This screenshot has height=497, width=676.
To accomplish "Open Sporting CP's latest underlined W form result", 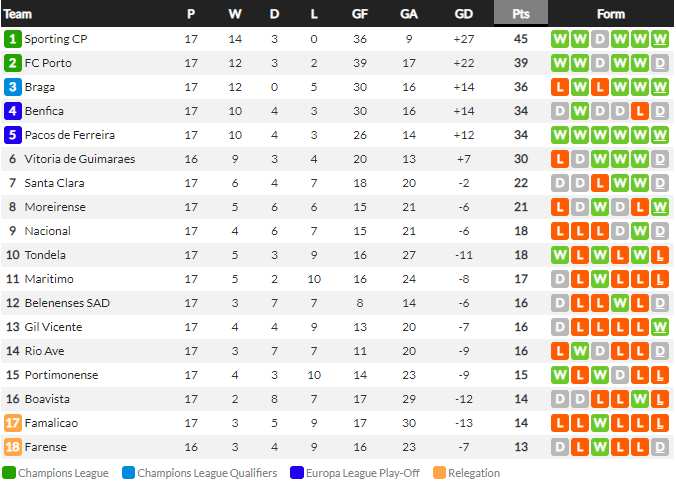I will 660,39.
